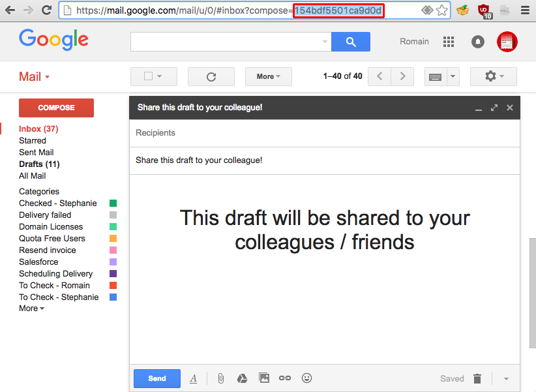
Task: Open the search options dropdown arrow
Action: pyautogui.click(x=324, y=42)
